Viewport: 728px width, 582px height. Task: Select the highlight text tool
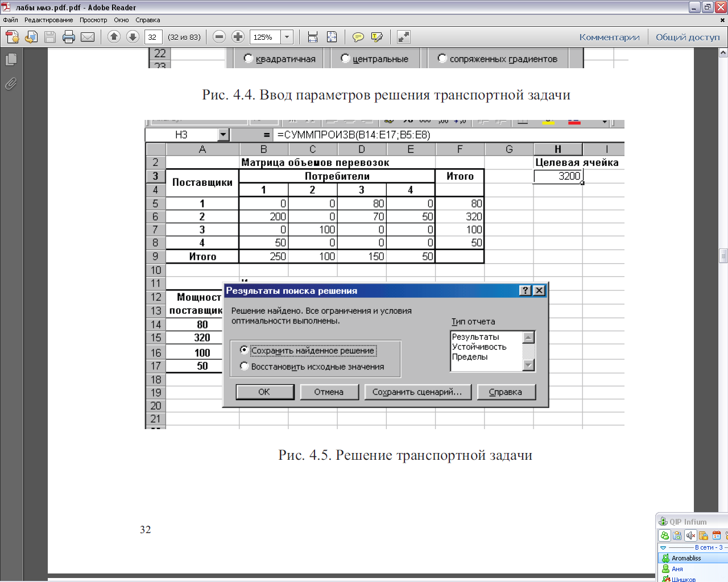click(x=377, y=37)
